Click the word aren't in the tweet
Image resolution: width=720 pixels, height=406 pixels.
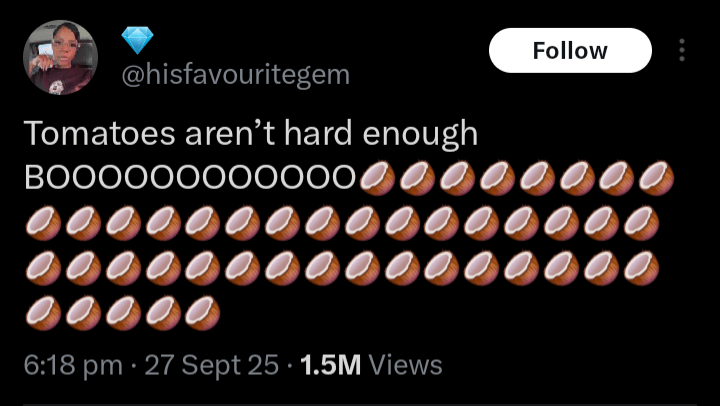tap(230, 133)
